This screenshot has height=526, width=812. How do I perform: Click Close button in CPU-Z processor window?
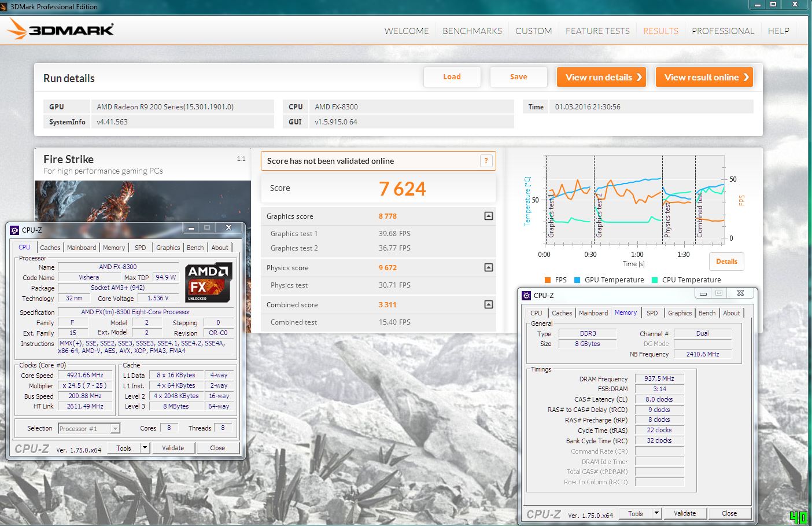click(217, 448)
